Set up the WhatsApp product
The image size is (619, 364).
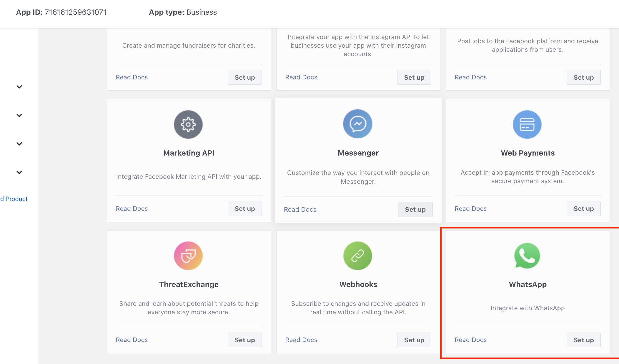[583, 340]
